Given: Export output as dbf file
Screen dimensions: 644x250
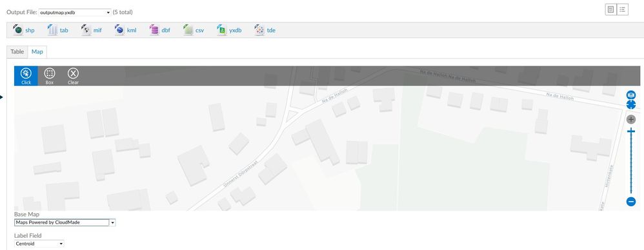Looking at the screenshot, I should click(x=160, y=30).
